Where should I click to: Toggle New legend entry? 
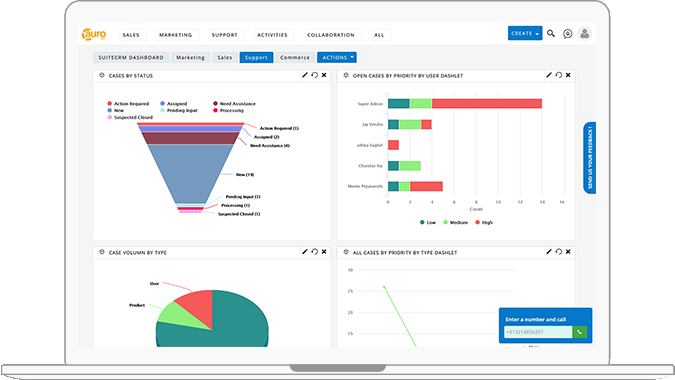(x=116, y=111)
